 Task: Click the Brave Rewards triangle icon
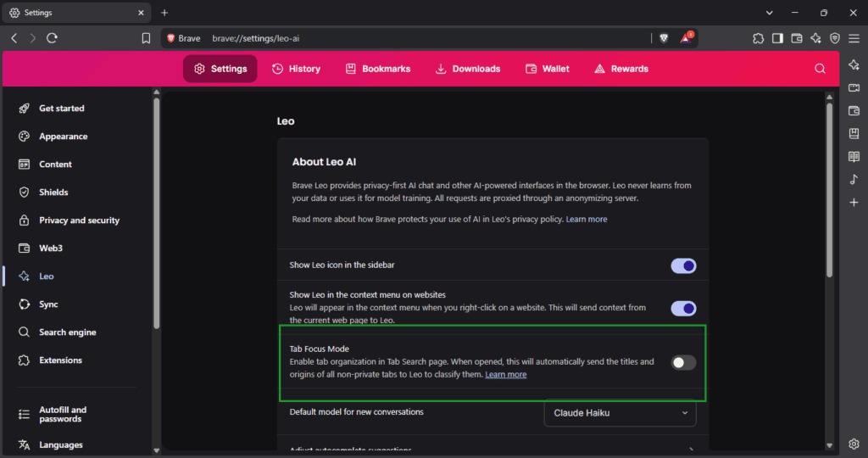point(685,38)
